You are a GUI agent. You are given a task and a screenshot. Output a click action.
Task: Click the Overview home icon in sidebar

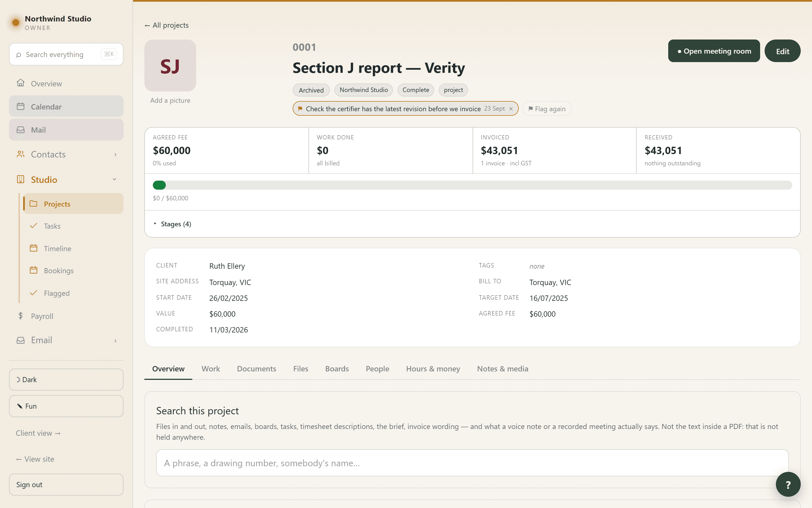click(x=21, y=83)
